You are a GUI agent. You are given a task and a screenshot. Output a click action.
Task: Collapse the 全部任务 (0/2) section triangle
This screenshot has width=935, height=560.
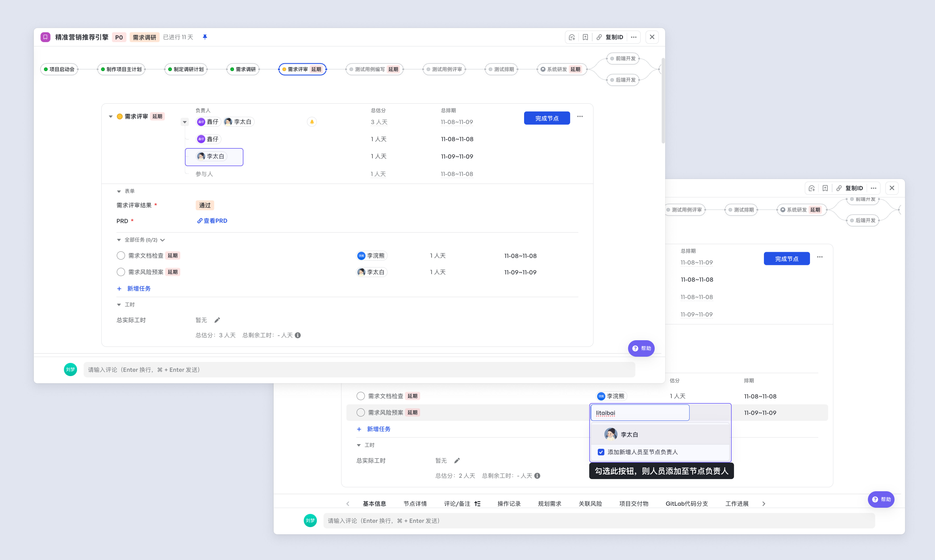(119, 240)
